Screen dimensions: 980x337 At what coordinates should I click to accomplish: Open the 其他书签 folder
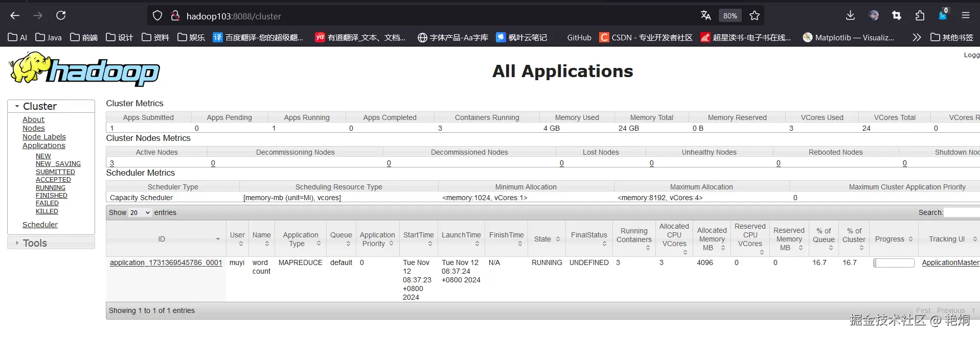coord(951,37)
